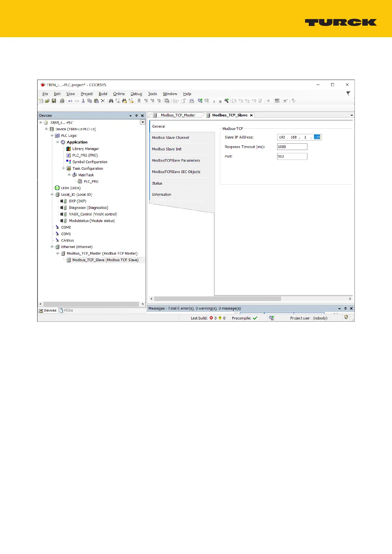Close the Messages panel

[351, 308]
